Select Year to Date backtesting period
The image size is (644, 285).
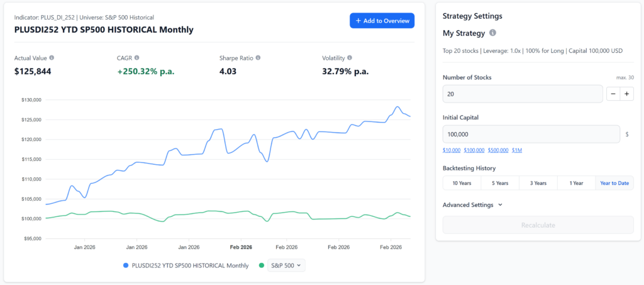pyautogui.click(x=614, y=183)
